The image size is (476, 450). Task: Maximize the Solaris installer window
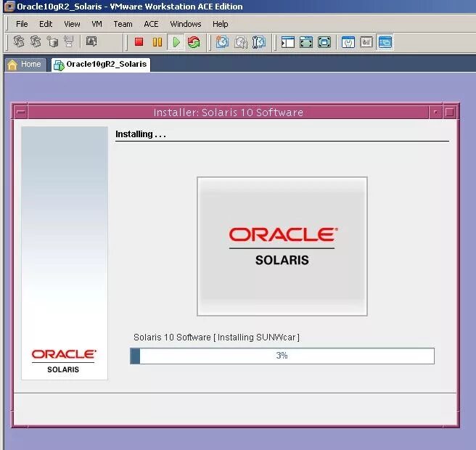pos(450,112)
